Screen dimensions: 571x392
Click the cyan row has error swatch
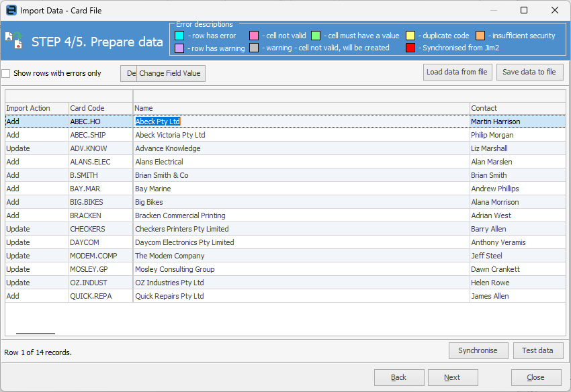[179, 36]
